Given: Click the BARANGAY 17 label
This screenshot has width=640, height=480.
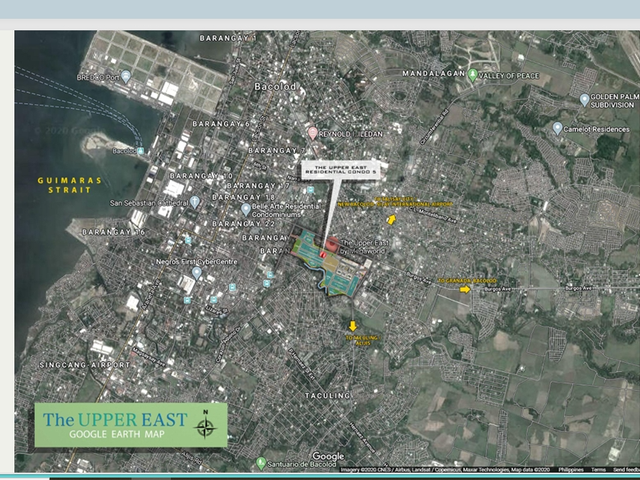Looking at the screenshot, I should click(x=258, y=186).
